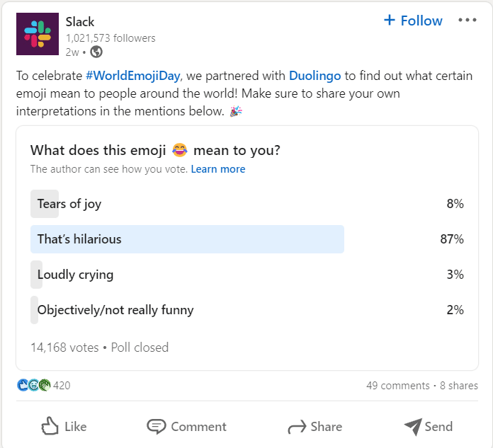The width and height of the screenshot is (493, 448).
Task: Open the three-dot post options menu
Action: tap(467, 20)
